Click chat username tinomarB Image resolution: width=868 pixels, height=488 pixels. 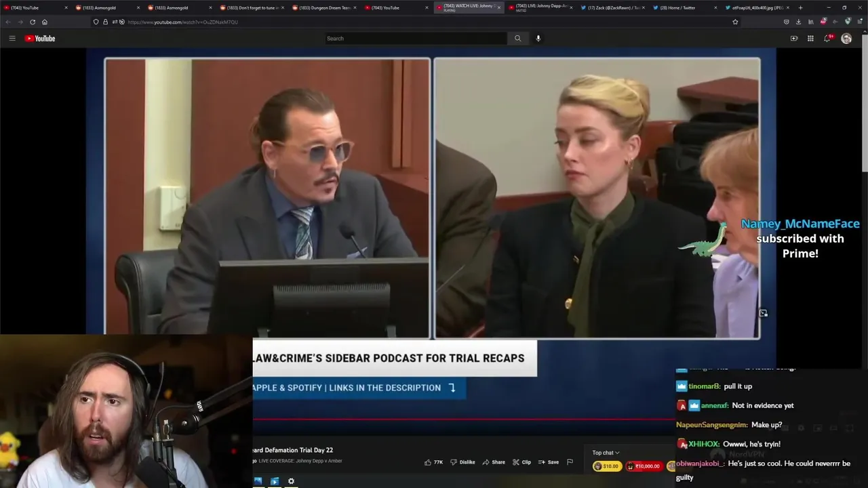tap(705, 386)
